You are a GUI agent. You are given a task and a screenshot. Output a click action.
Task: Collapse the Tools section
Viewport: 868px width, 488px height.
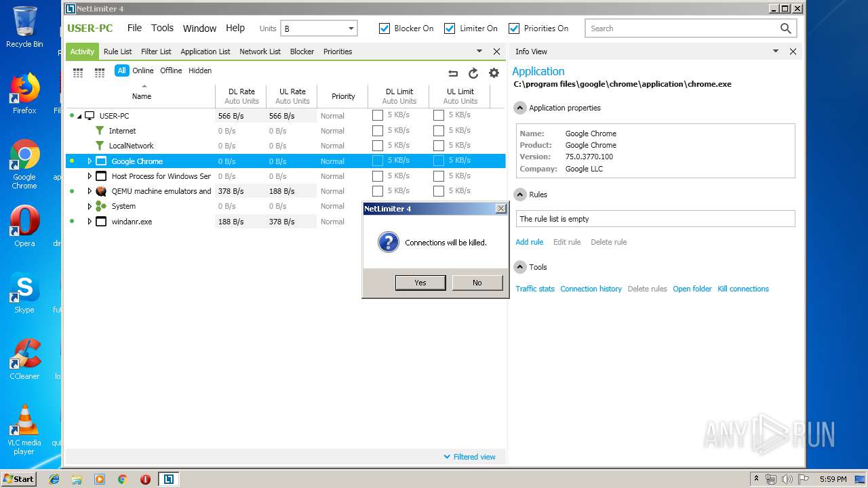click(x=520, y=267)
